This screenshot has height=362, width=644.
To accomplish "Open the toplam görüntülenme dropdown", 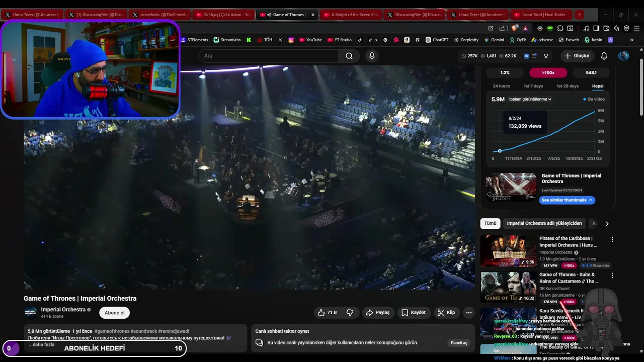I will point(530,100).
